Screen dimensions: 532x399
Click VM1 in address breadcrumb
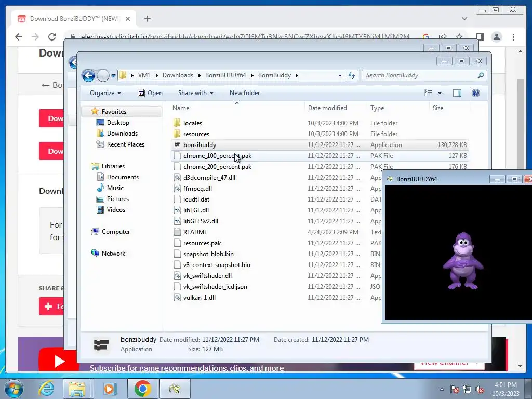point(144,75)
